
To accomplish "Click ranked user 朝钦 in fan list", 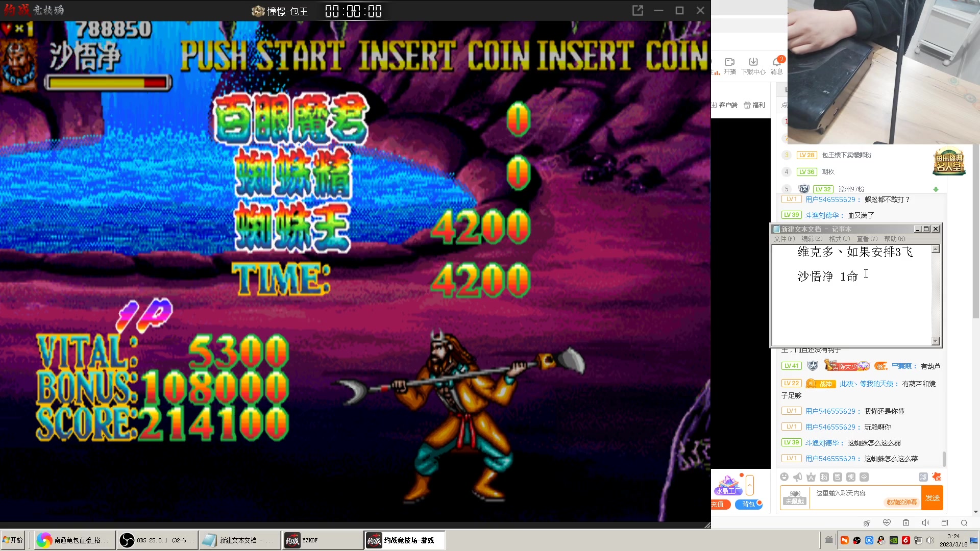I will click(828, 172).
